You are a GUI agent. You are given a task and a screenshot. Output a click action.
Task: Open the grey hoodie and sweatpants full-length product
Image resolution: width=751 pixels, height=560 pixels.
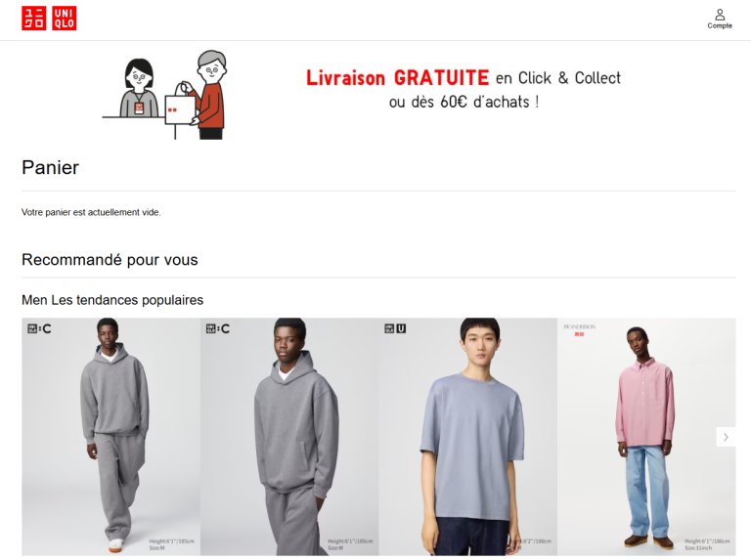pos(110,437)
